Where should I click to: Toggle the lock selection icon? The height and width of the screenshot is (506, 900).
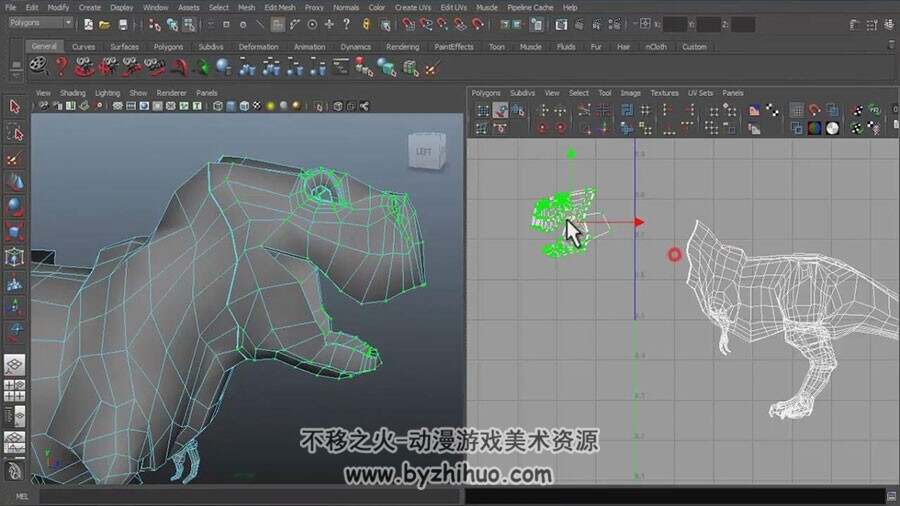point(366,24)
